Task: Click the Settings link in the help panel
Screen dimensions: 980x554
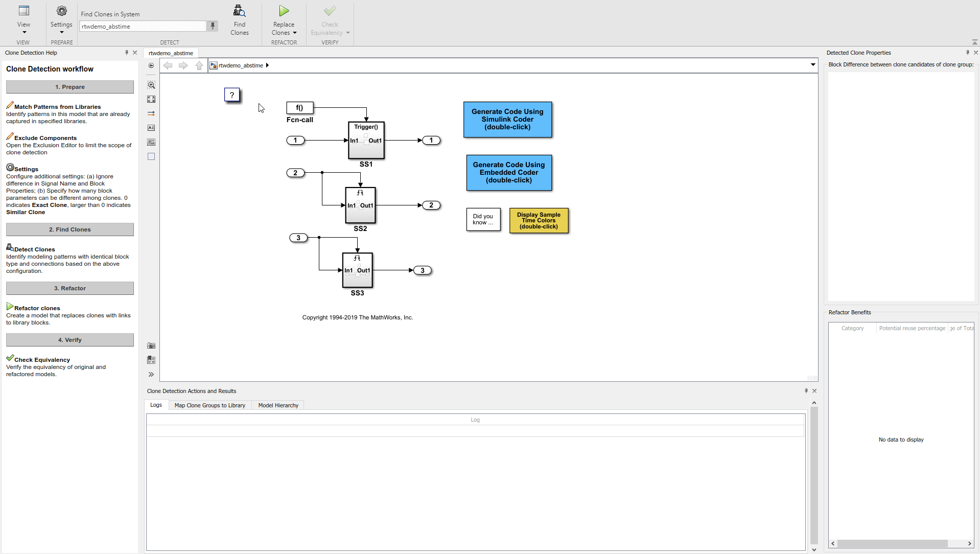Action: (x=26, y=169)
